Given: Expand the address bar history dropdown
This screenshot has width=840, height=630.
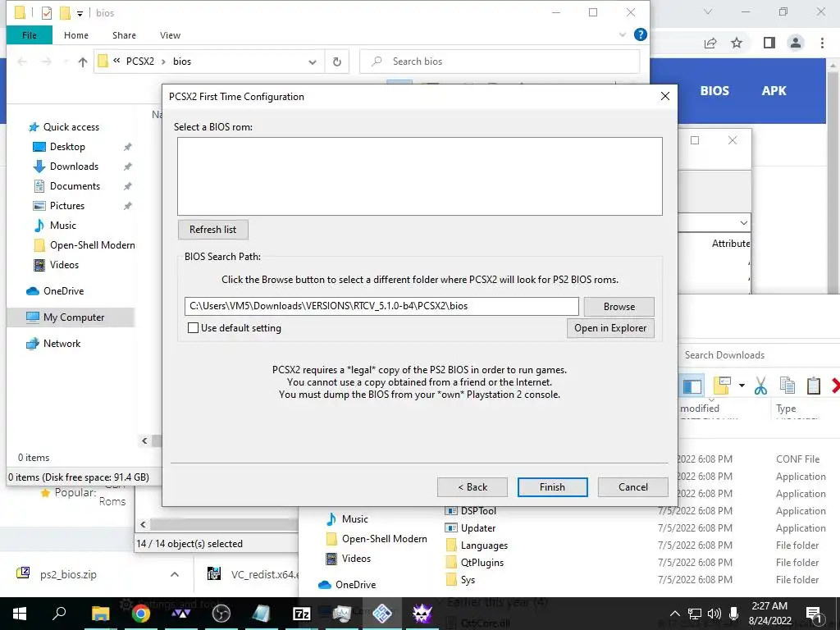Looking at the screenshot, I should point(313,62).
